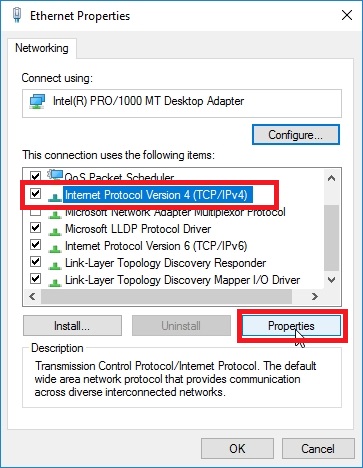The image size is (363, 468).
Task: Click the Link-Layer Topology Discovery Mapper icon
Action: coord(55,282)
